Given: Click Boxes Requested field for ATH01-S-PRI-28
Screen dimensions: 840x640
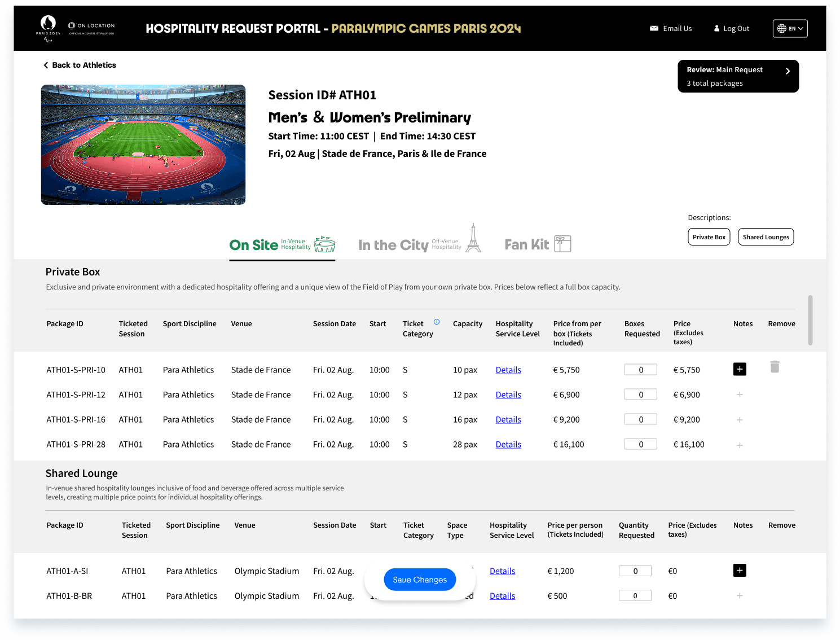Looking at the screenshot, I should coord(641,444).
